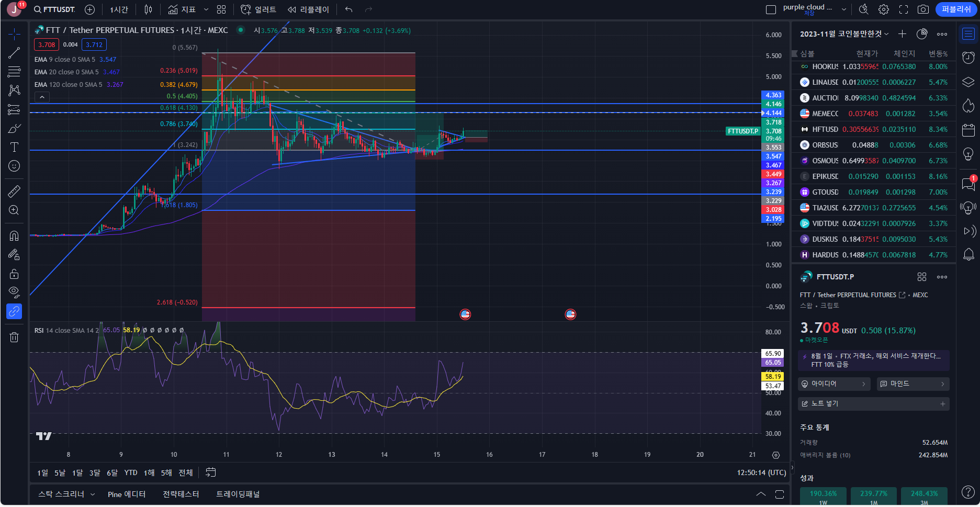The height and width of the screenshot is (507, 980).
Task: Select the XABCD pattern tool
Action: pyautogui.click(x=14, y=91)
